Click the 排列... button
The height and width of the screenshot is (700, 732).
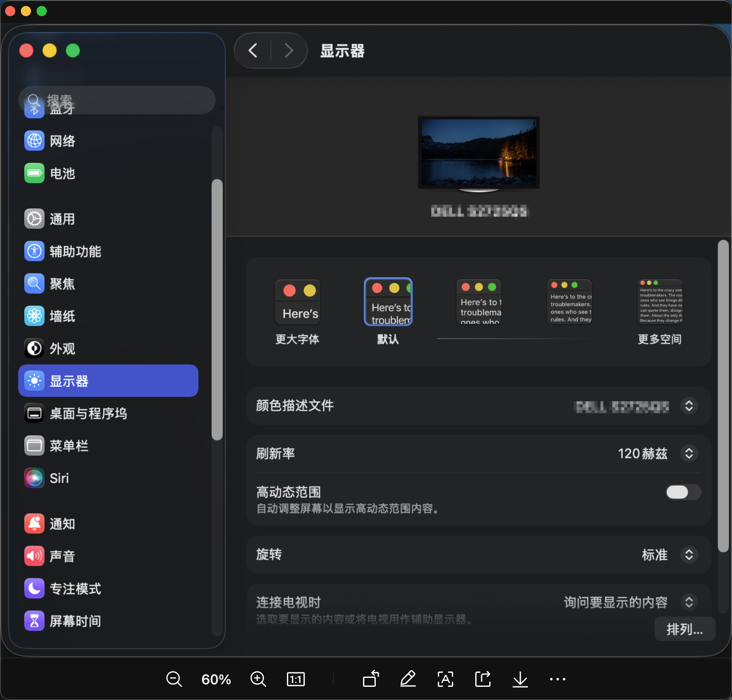coord(684,629)
